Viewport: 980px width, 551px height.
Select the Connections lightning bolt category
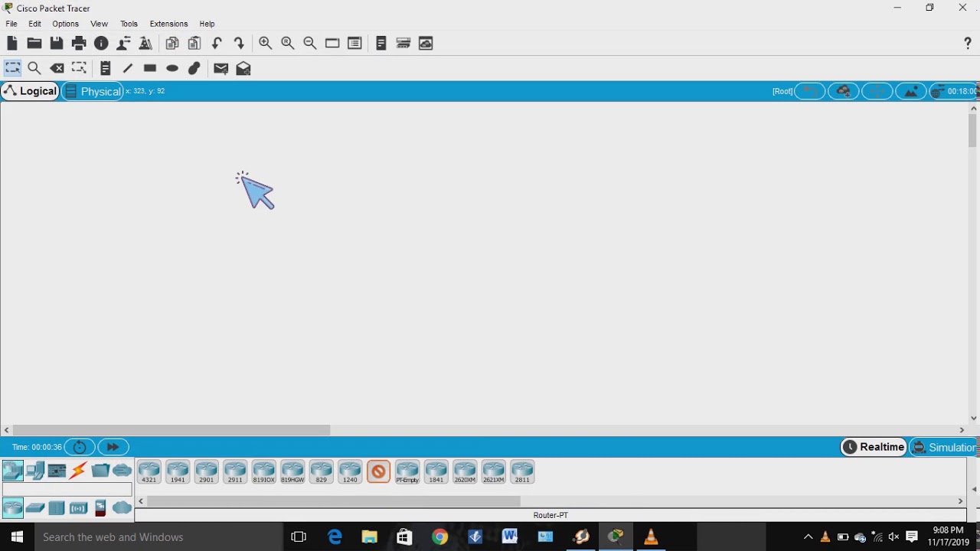pyautogui.click(x=78, y=471)
